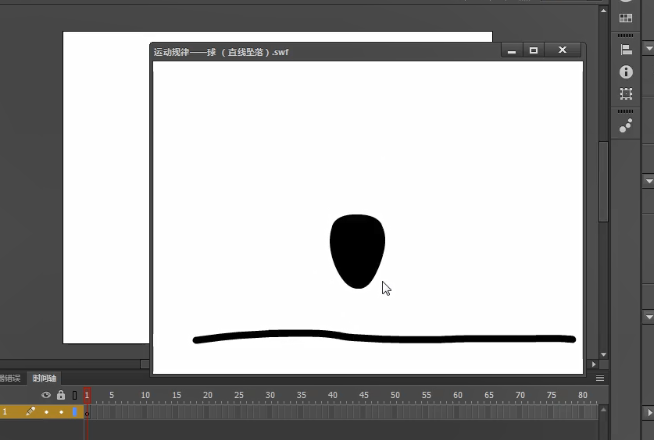Screen dimensions: 654x440
Task: Click the red playhead at frame 1
Action: coord(87,395)
